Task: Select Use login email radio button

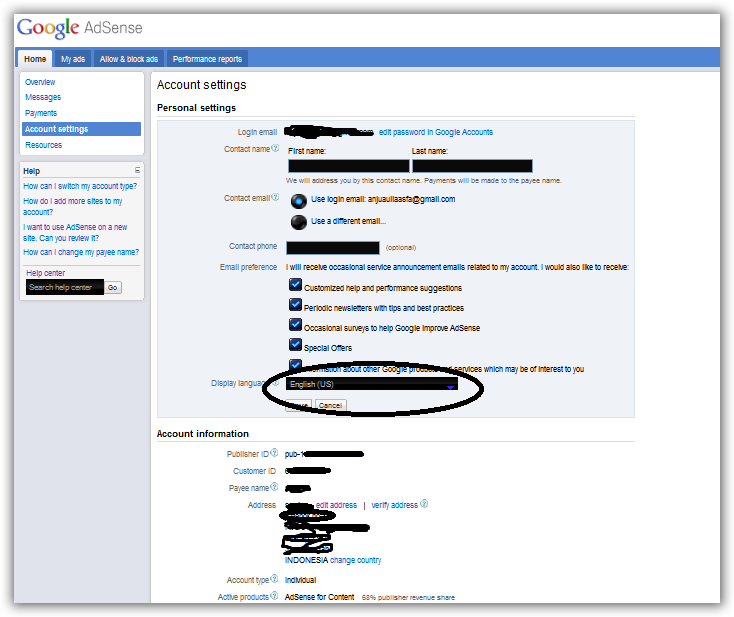Action: (298, 201)
